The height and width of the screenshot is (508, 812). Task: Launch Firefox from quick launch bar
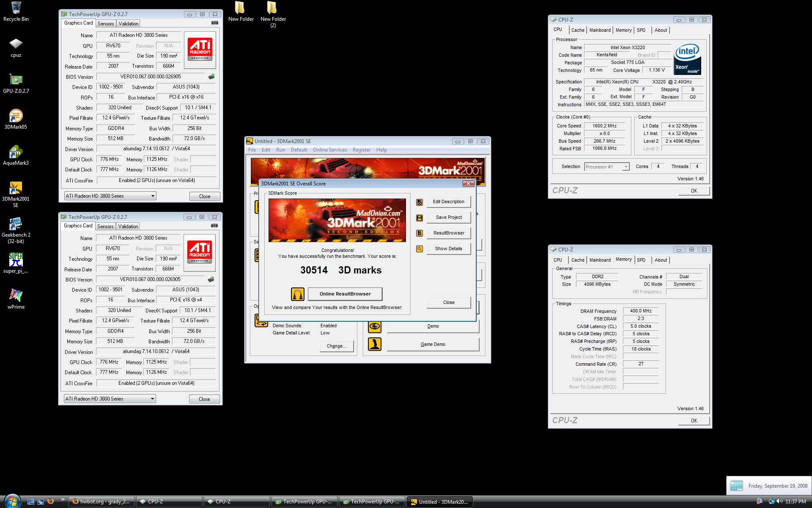[x=50, y=501]
